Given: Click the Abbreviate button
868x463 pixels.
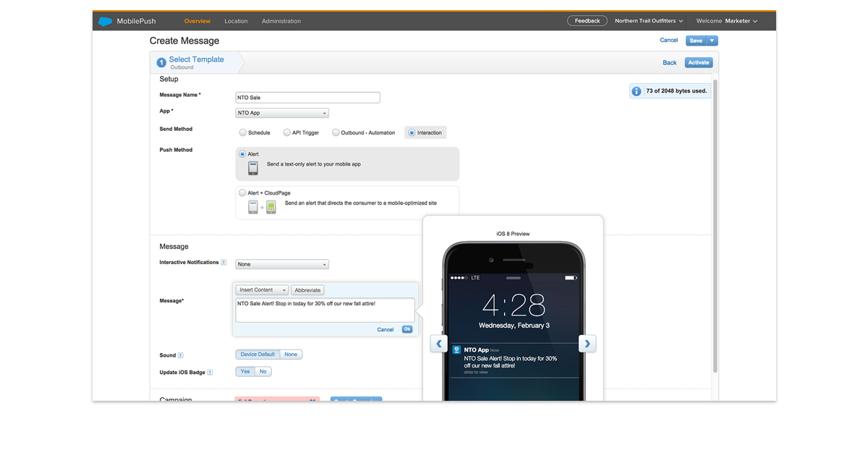Looking at the screenshot, I should pyautogui.click(x=307, y=290).
